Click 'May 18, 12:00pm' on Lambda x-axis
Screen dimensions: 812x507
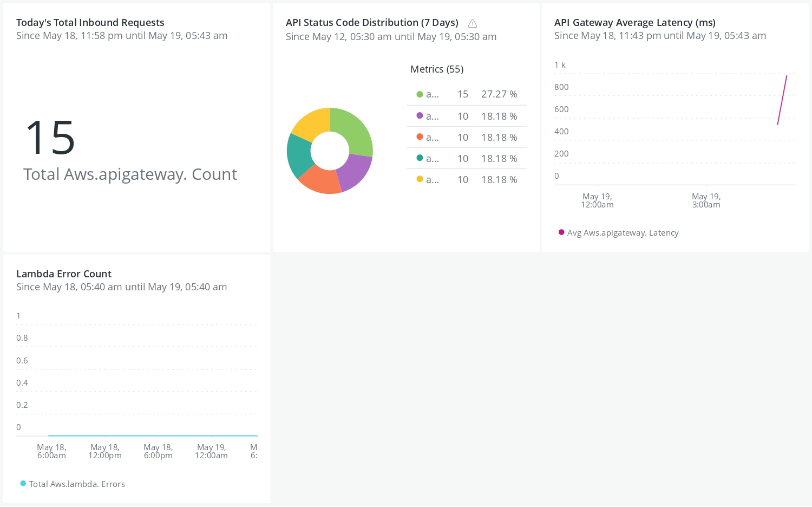pyautogui.click(x=105, y=451)
